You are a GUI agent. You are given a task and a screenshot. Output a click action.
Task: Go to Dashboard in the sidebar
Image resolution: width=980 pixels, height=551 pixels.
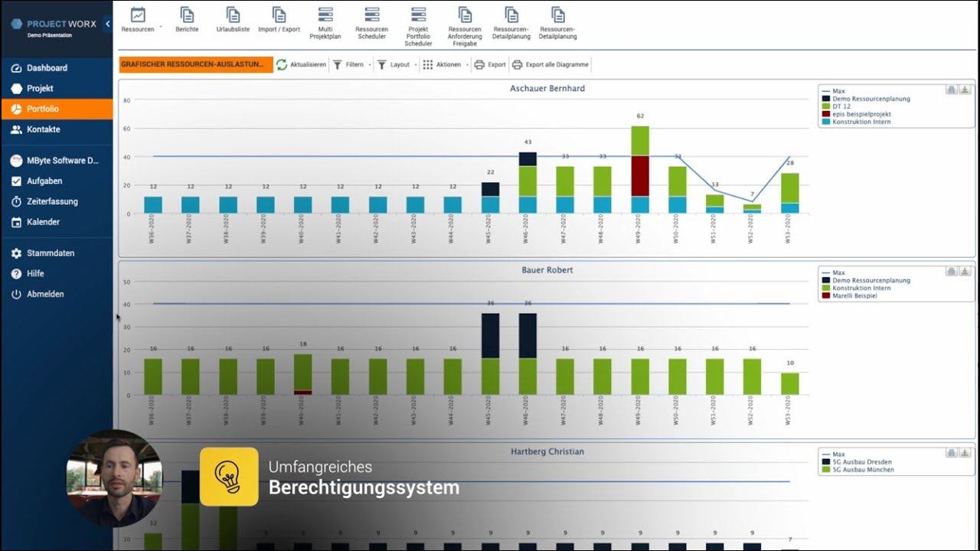(47, 68)
